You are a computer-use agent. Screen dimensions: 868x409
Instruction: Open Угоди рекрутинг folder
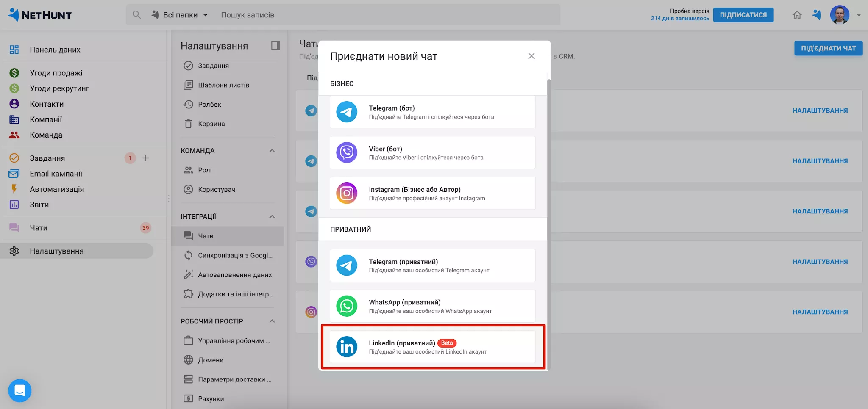pyautogui.click(x=59, y=88)
